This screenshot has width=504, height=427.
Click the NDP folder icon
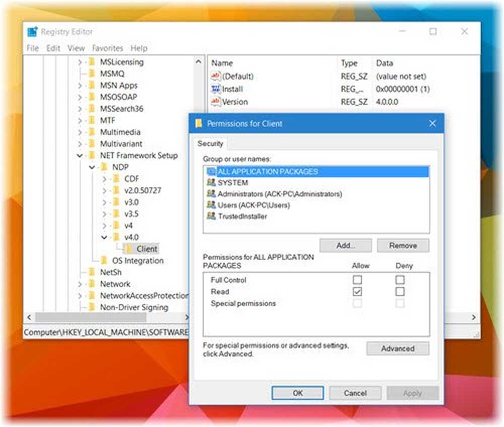(104, 167)
